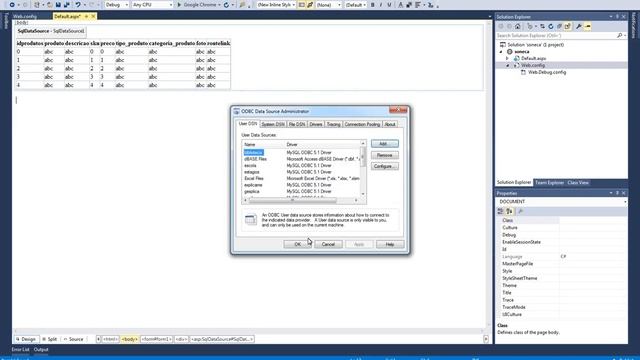Viewport: 640px width, 360px height.
Task: Switch to the Team Explorer tab
Action: [549, 182]
